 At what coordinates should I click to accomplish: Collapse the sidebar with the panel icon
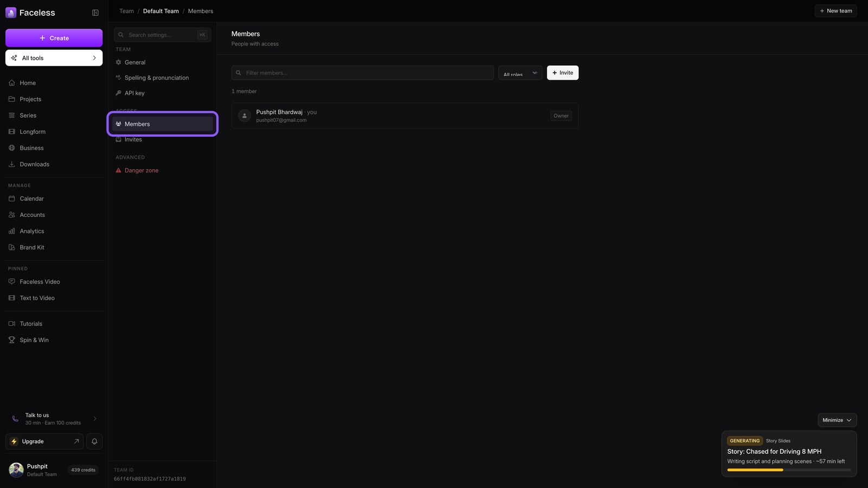pos(95,12)
